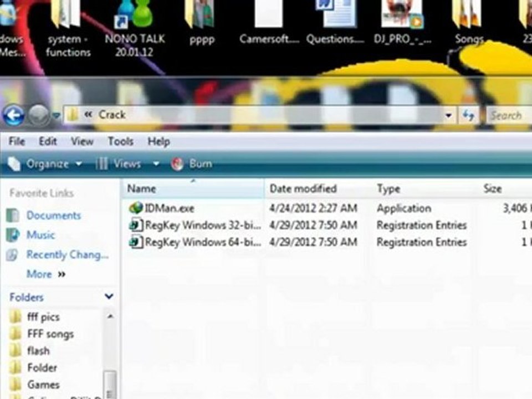Open the File menu
Screen dimensions: 532x399
[17, 141]
